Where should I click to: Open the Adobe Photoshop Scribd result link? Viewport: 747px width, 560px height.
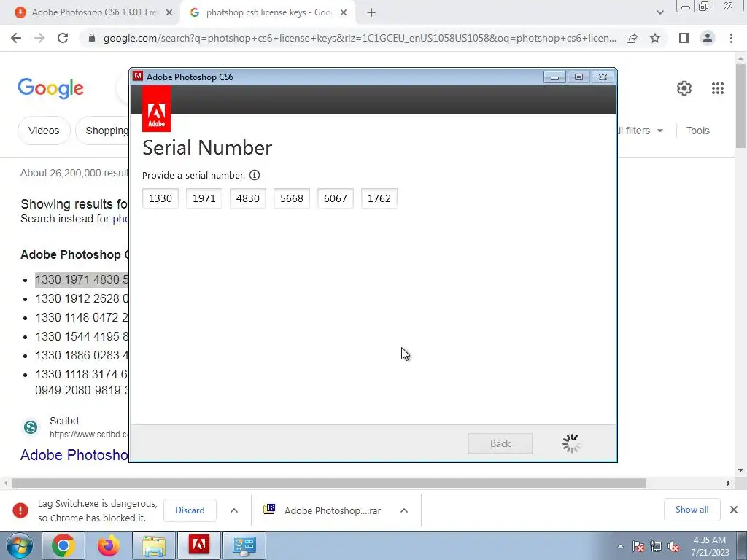[x=74, y=455]
